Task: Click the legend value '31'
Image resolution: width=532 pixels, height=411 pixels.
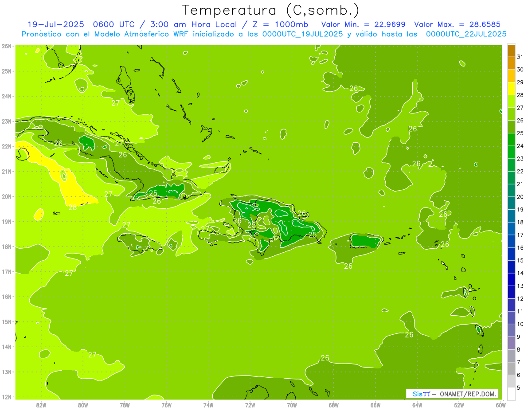Action: pyautogui.click(x=520, y=57)
